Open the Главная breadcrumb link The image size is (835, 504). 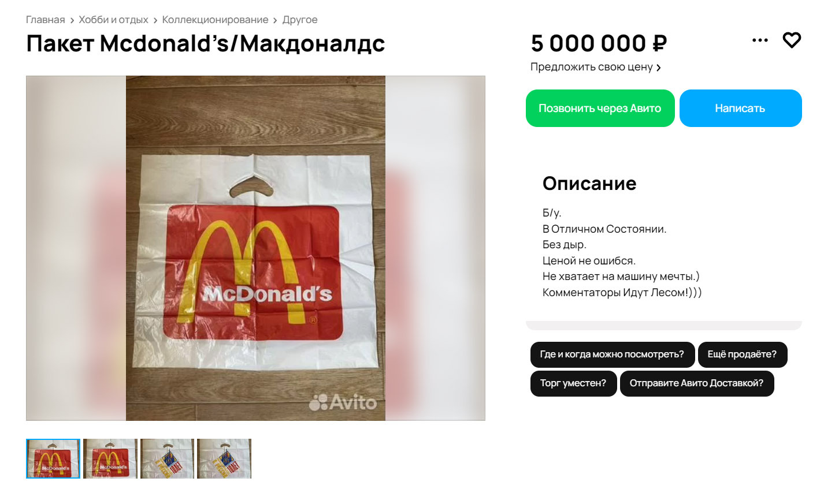coord(46,20)
